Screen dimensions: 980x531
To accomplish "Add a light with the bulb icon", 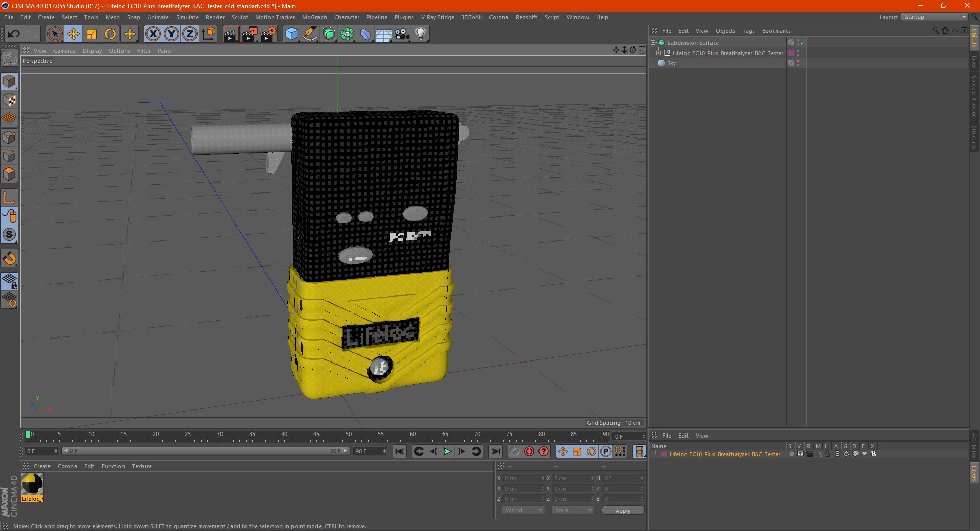I will [420, 34].
